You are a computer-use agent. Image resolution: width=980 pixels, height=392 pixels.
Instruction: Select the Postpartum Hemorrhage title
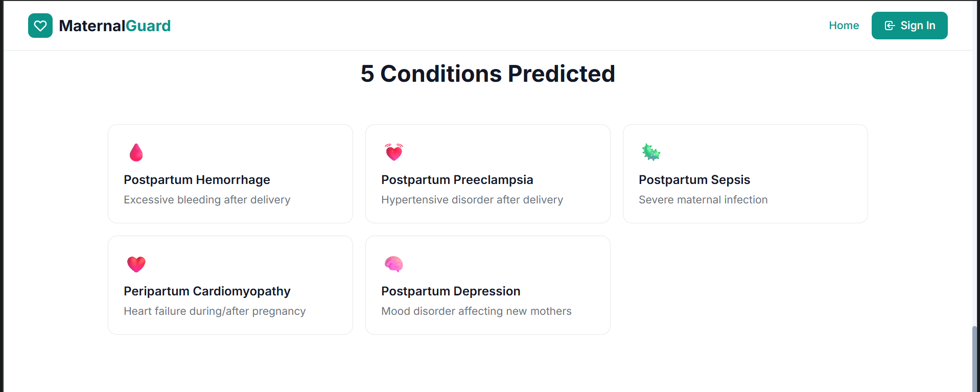[197, 180]
